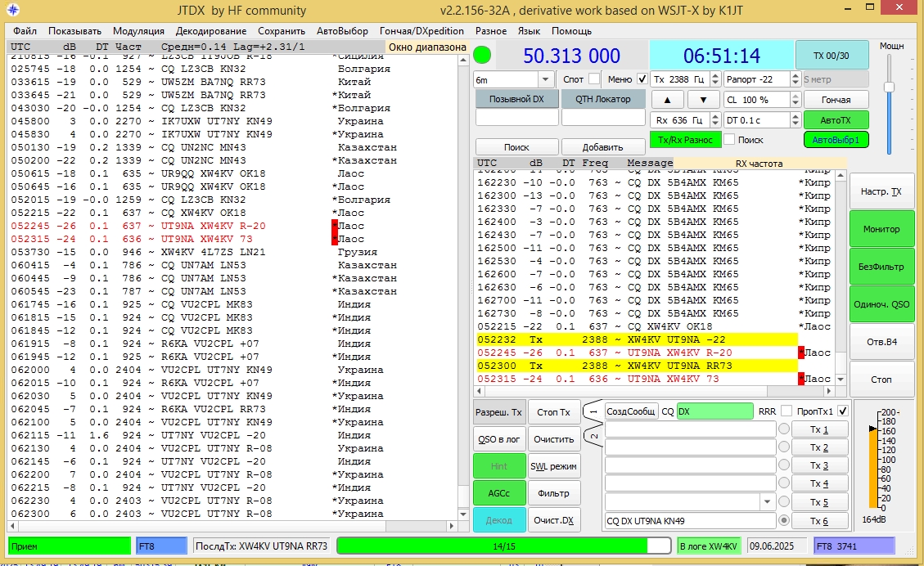This screenshot has height=566, width=924.
Task: Click the Разреш. Tx button
Action: tap(498, 412)
